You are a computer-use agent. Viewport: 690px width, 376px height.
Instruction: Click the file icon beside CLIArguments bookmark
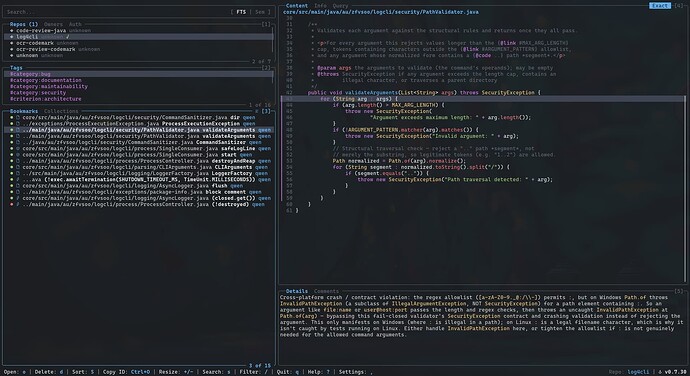(18, 167)
